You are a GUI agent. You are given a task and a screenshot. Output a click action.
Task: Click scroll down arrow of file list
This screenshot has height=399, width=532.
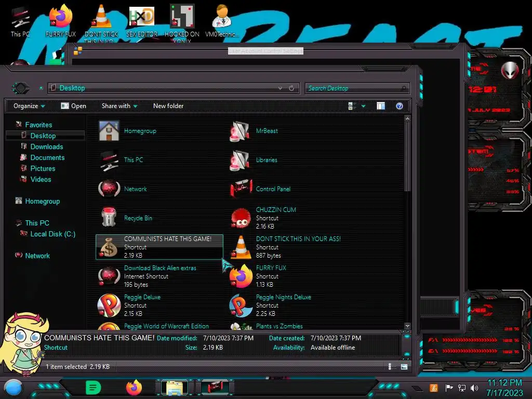407,326
